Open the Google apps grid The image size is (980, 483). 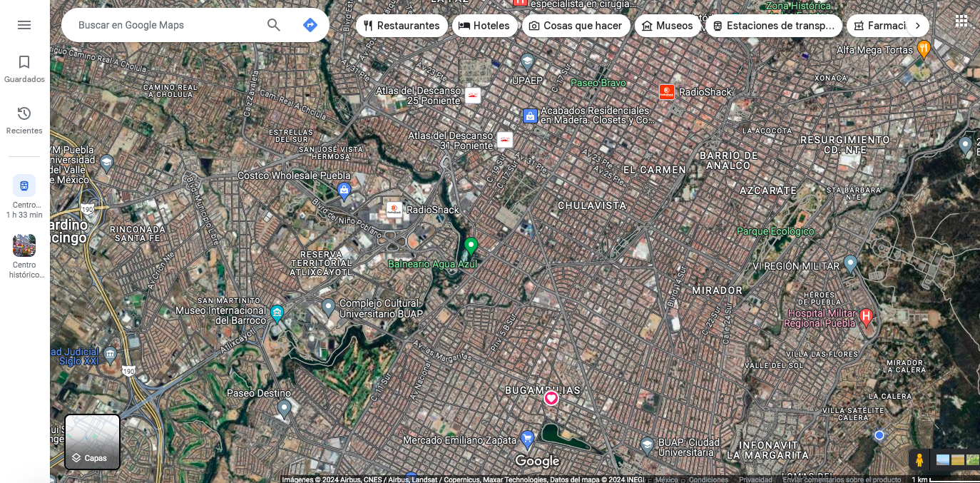click(x=961, y=21)
